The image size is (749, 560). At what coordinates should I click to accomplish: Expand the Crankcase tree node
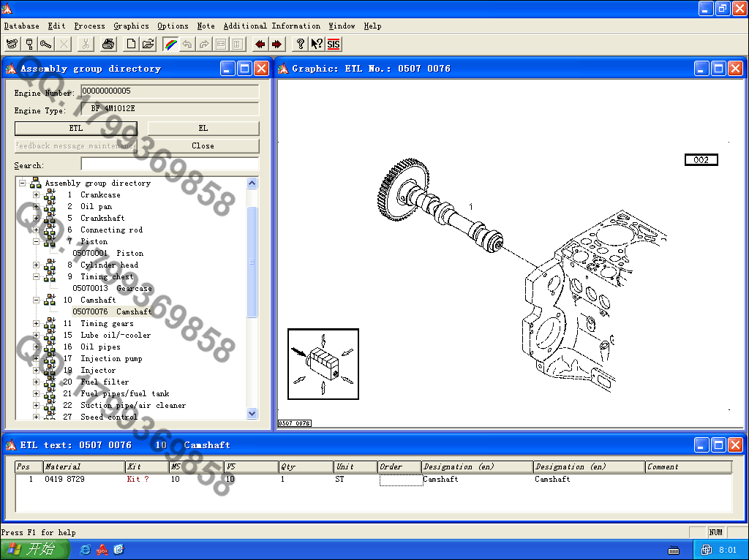point(36,195)
